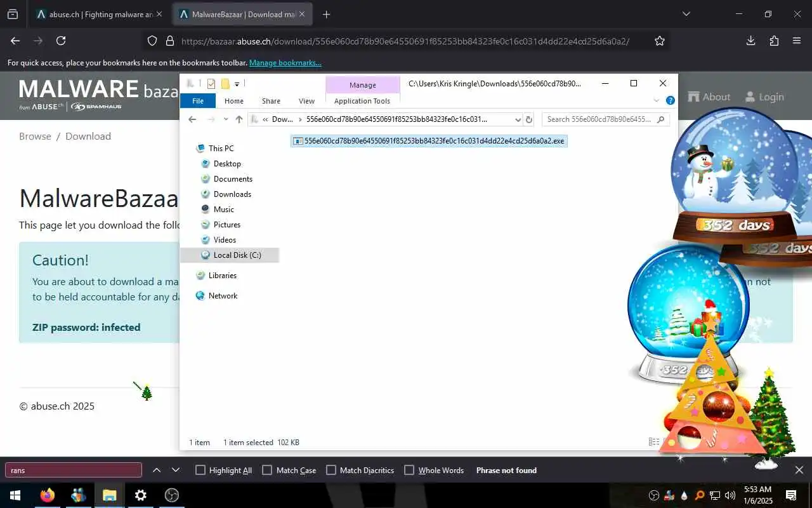Click the site padlock security icon

[x=169, y=41]
